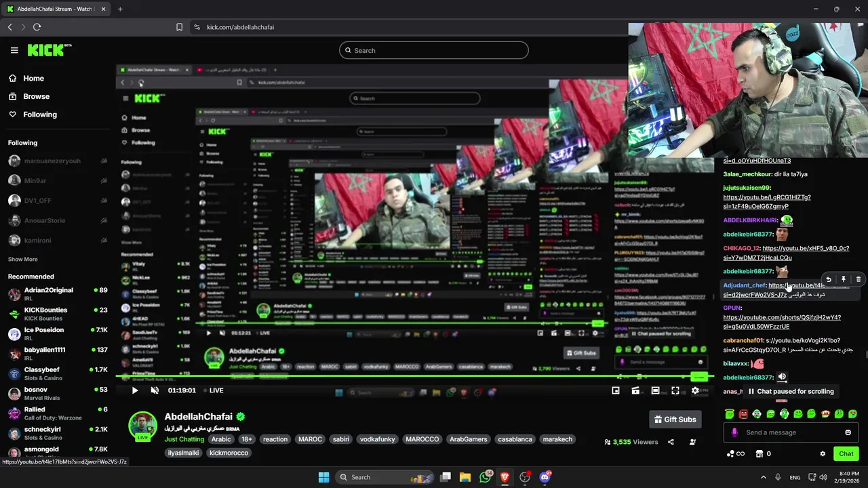Expand the Show More followed channels
This screenshot has width=868, height=488.
[x=22, y=259]
